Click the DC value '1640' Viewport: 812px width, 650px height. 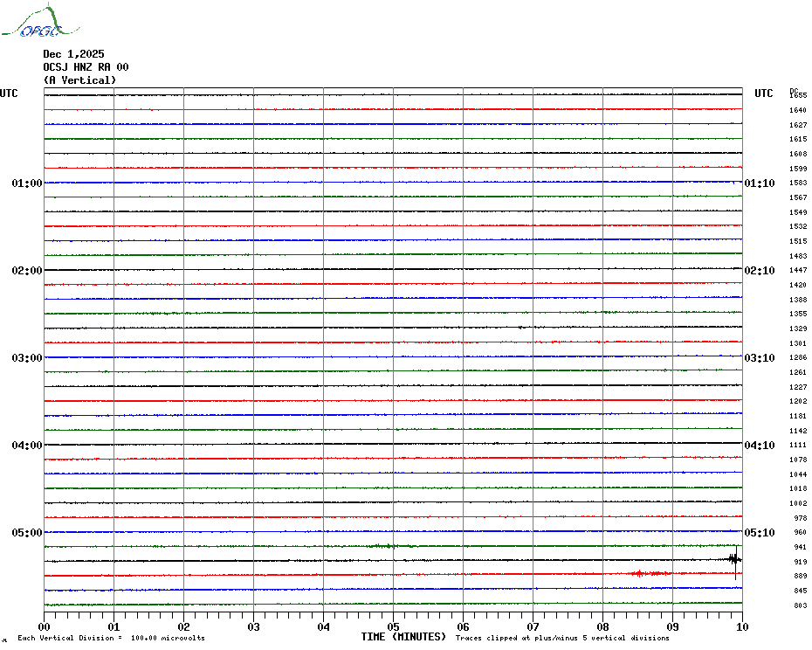798,110
